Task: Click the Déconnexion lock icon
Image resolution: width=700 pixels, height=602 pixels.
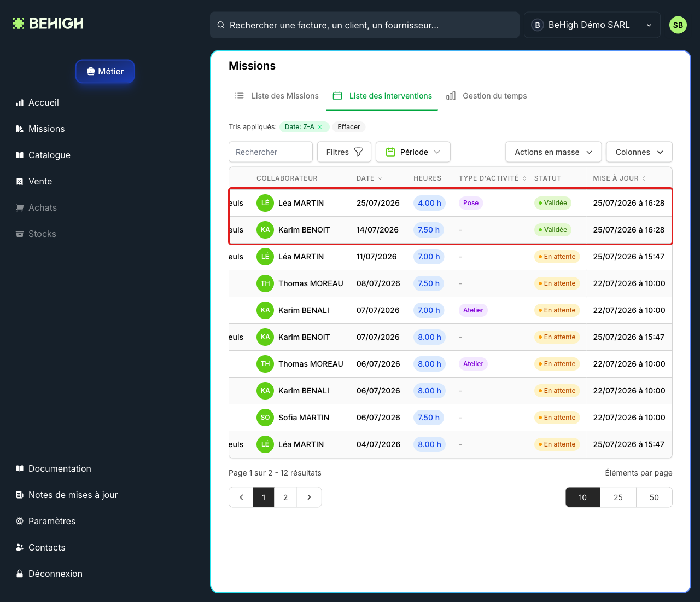Action: [20, 574]
